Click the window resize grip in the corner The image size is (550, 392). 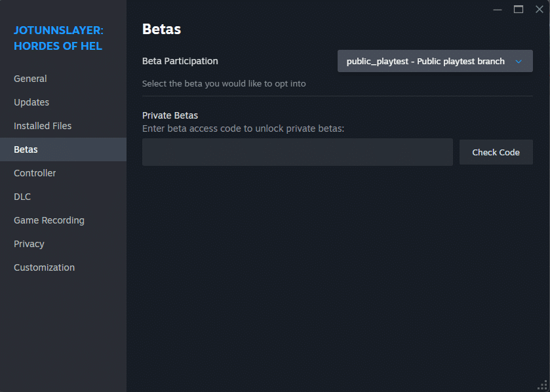point(543,385)
